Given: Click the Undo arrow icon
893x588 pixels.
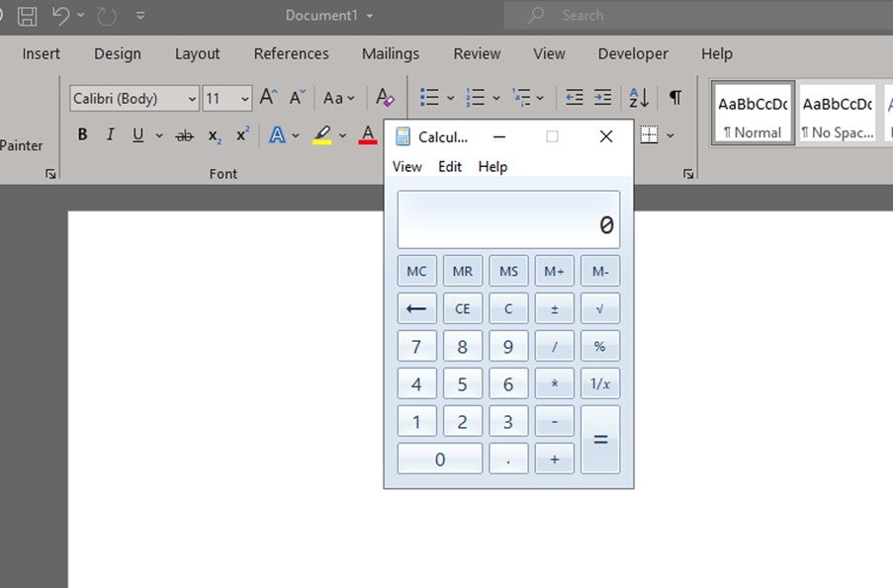Looking at the screenshot, I should point(60,15).
